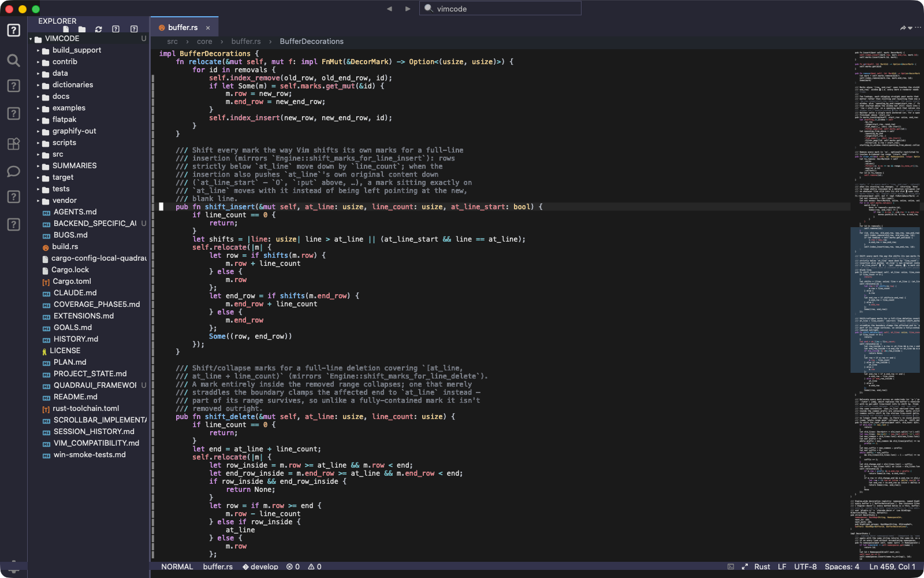Click the BufferDecorations breadcrumb

pyautogui.click(x=312, y=42)
